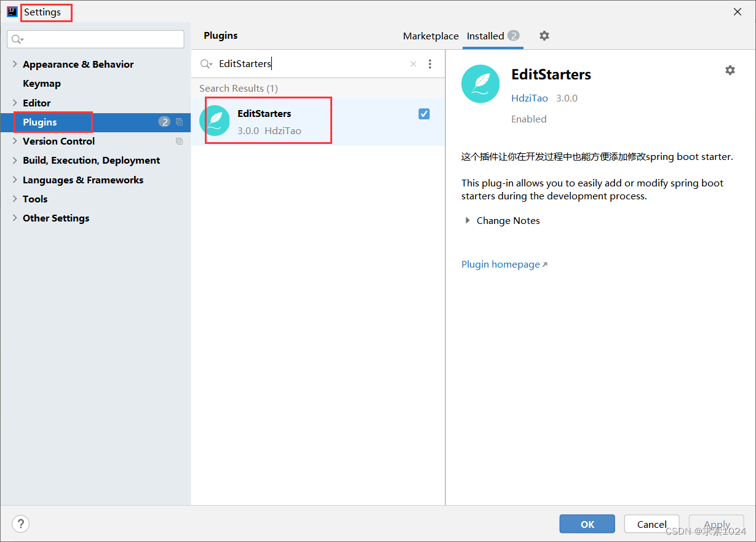
Task: Select Version Control category
Action: (58, 141)
